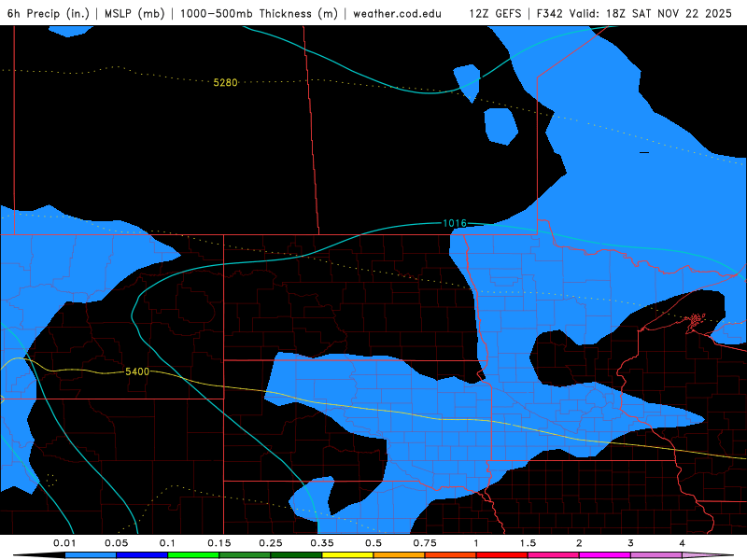Click the 1016 pressure contour label
The height and width of the screenshot is (560, 747).
coord(455,223)
